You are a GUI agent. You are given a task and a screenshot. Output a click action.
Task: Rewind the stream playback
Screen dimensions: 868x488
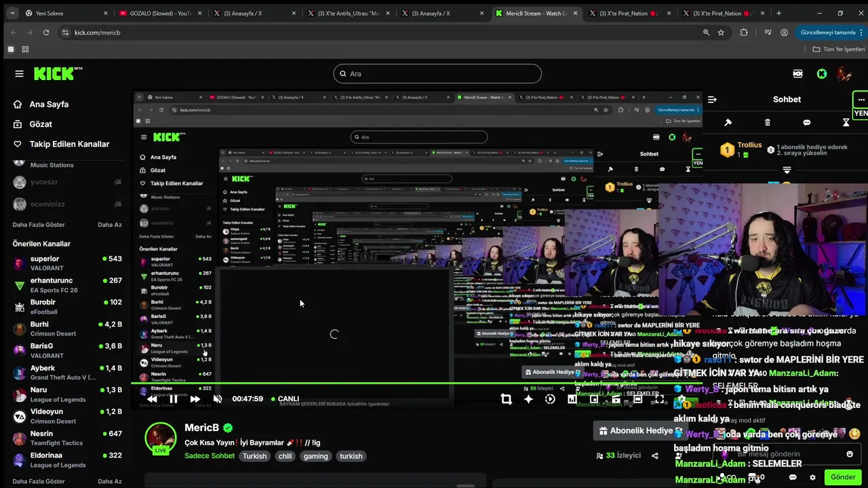point(152,399)
